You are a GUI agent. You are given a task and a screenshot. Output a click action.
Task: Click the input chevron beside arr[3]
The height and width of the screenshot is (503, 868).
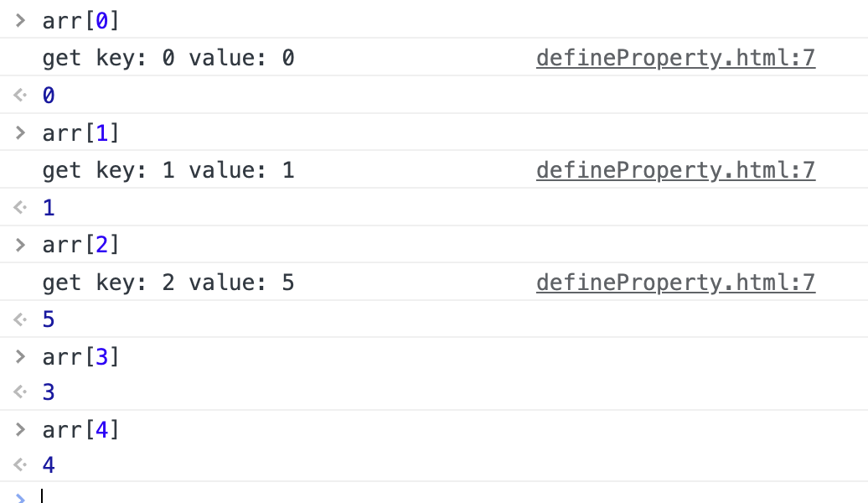coord(21,356)
